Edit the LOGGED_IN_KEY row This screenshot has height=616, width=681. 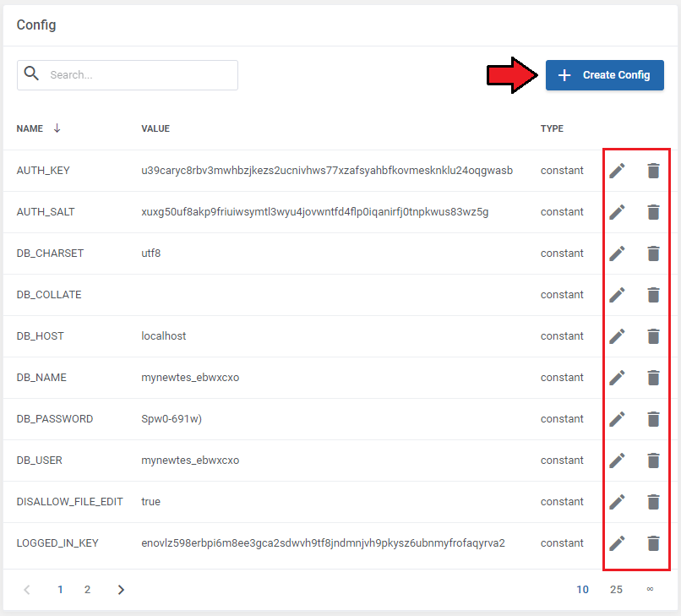click(x=617, y=543)
